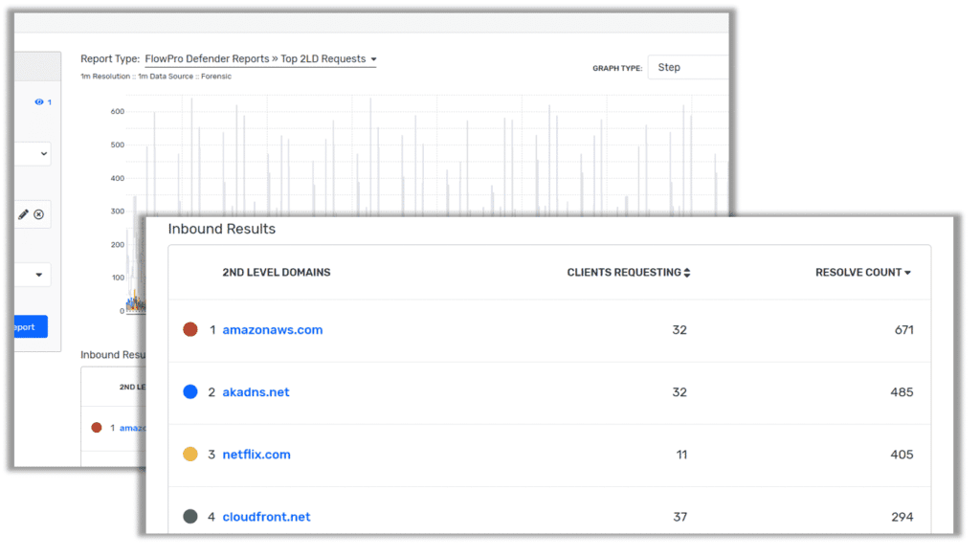Open the netflix.com link

(x=256, y=455)
